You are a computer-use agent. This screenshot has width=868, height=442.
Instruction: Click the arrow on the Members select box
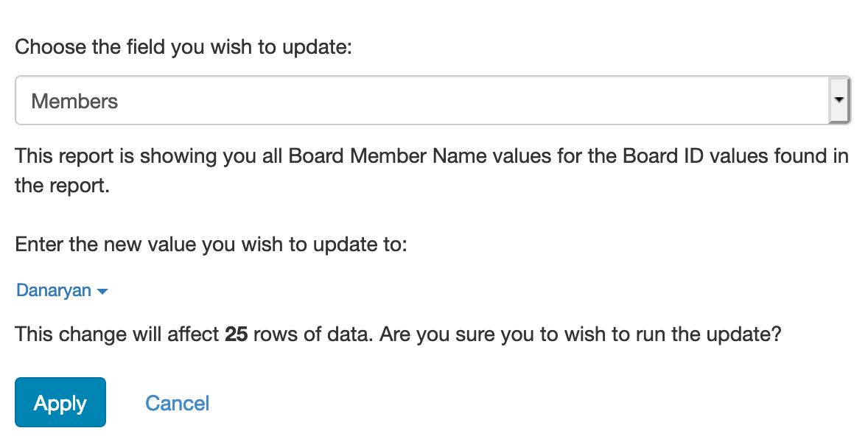[x=839, y=100]
